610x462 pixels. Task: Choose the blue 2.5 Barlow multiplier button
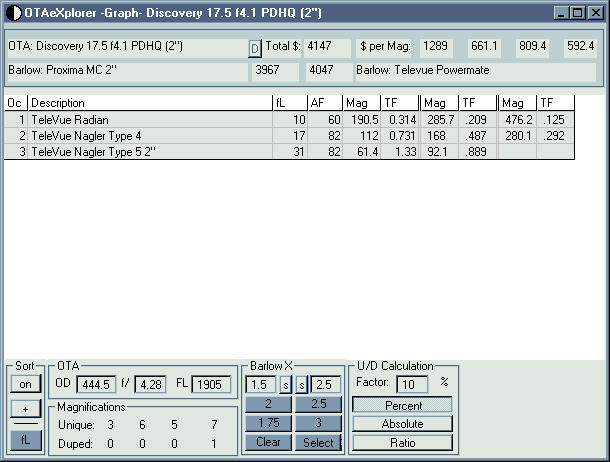[x=318, y=404]
